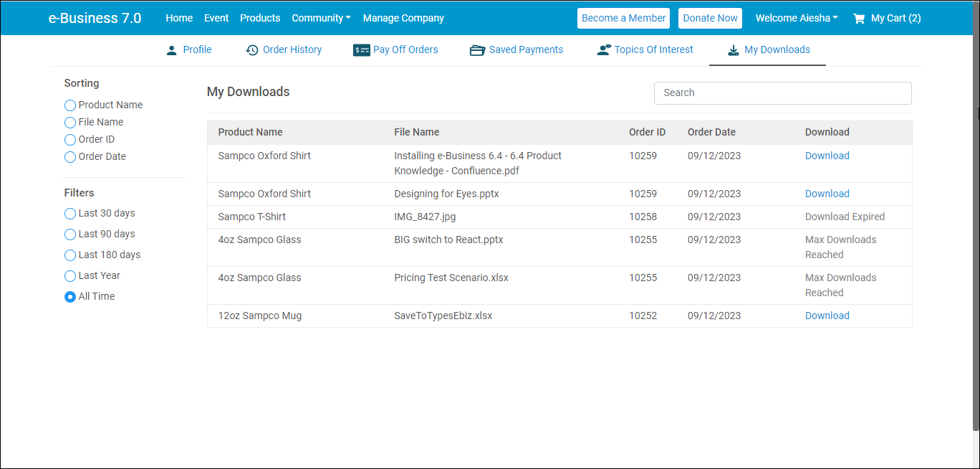Expand the Community dropdown menu
Screen dimensions: 980x469
321,18
